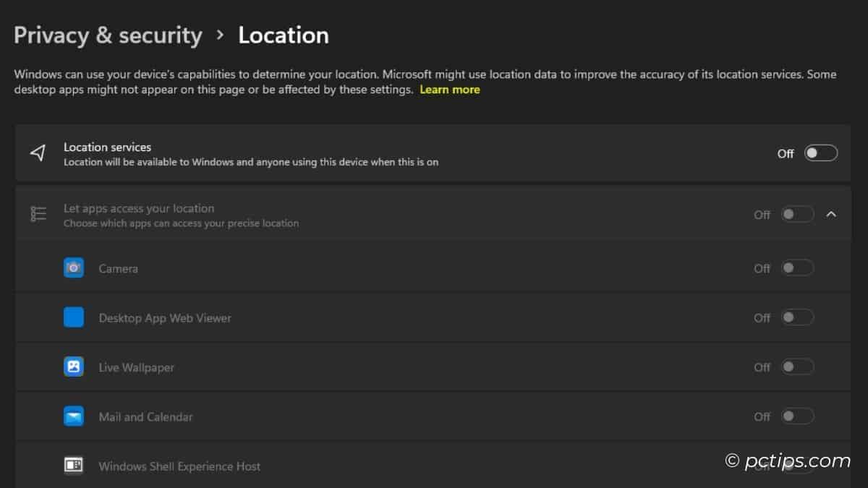Screen dimensions: 868x488
Task: Click the Location services heading text
Action: [108, 147]
